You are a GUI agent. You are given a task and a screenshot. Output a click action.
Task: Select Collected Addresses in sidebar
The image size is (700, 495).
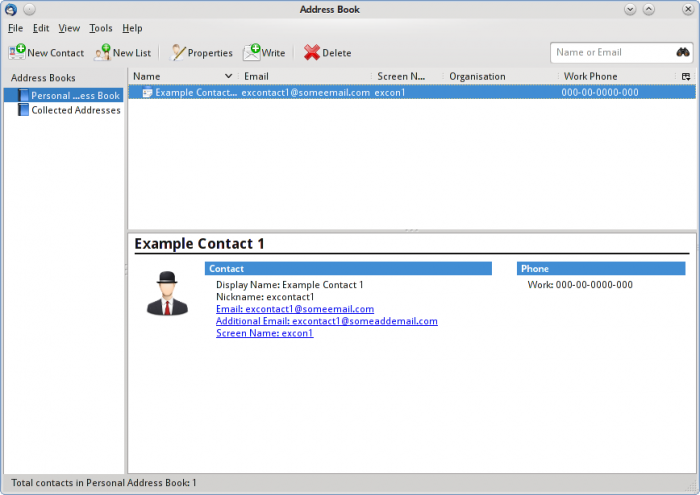click(63, 110)
